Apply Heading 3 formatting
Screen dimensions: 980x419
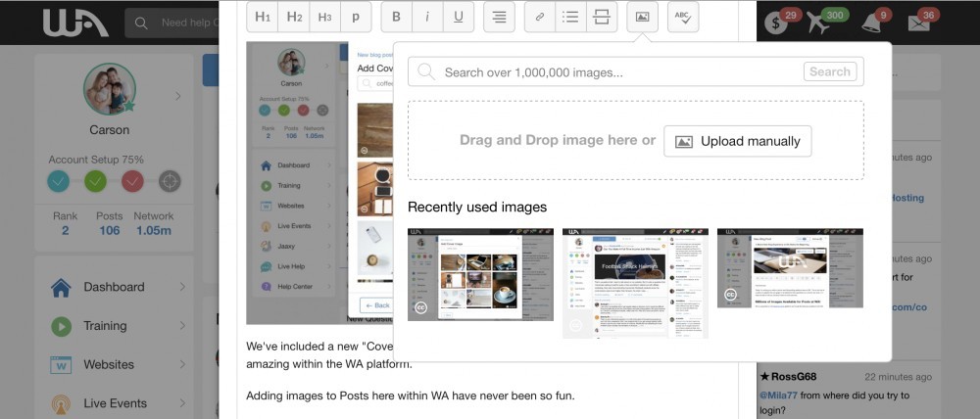(325, 17)
